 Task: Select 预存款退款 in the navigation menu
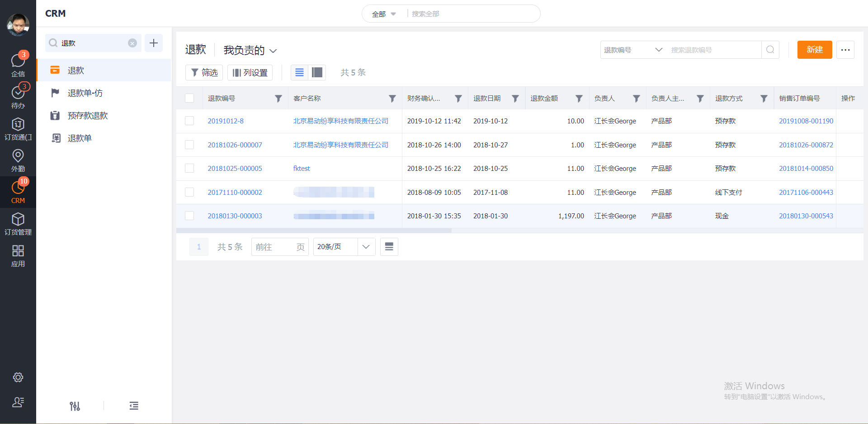(x=104, y=115)
